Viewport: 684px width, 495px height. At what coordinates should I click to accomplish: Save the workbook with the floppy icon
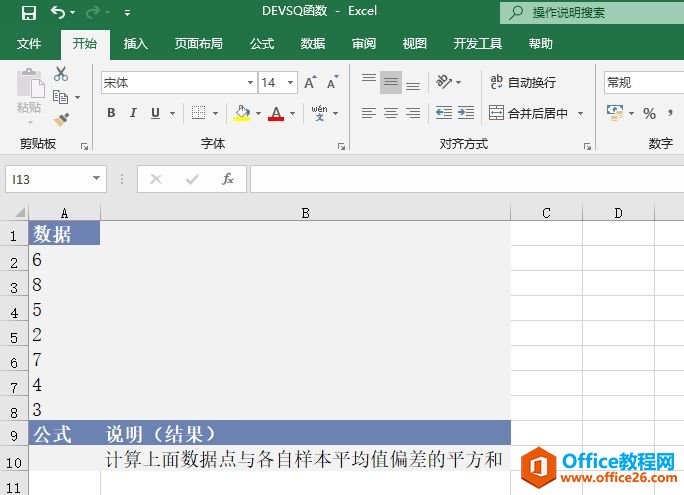[29, 13]
